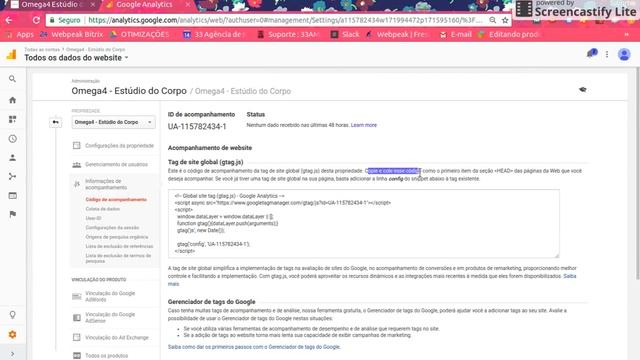Close the Google Analytics browser tab
The image size is (640, 360).
188,4
